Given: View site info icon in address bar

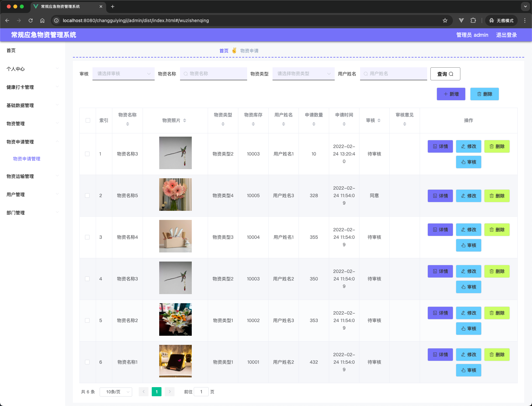Looking at the screenshot, I should click(x=56, y=20).
